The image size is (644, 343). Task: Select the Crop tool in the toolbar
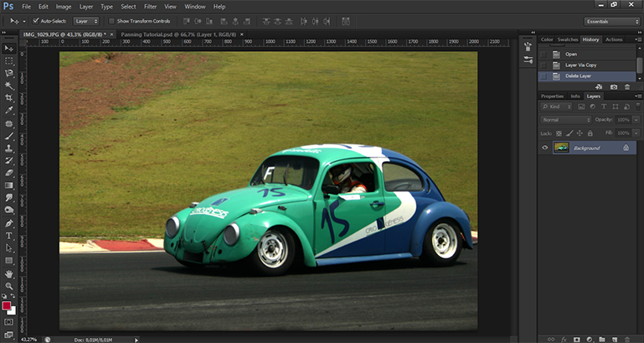pos(9,97)
